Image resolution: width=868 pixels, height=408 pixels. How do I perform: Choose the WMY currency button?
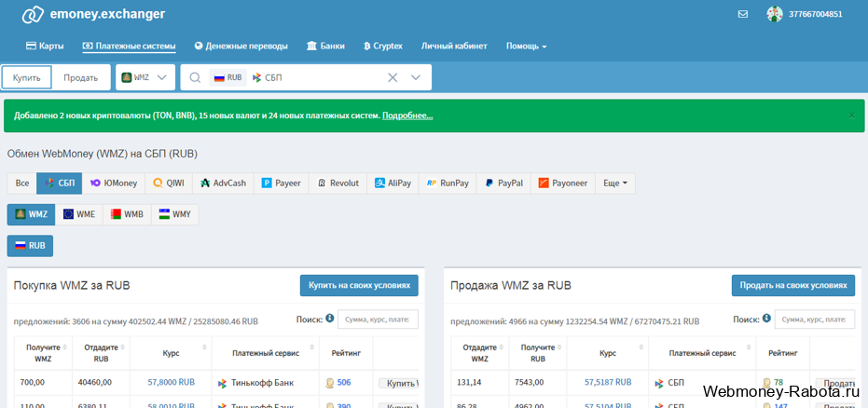[x=175, y=214]
